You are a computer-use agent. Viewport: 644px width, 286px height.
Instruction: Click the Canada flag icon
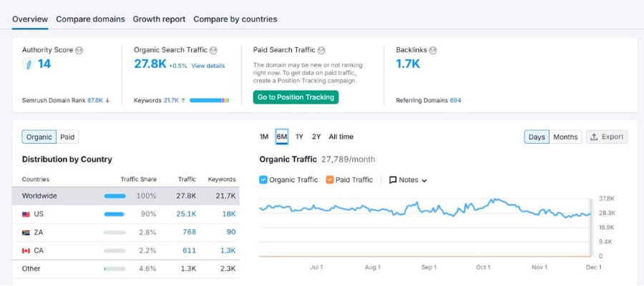point(26,251)
